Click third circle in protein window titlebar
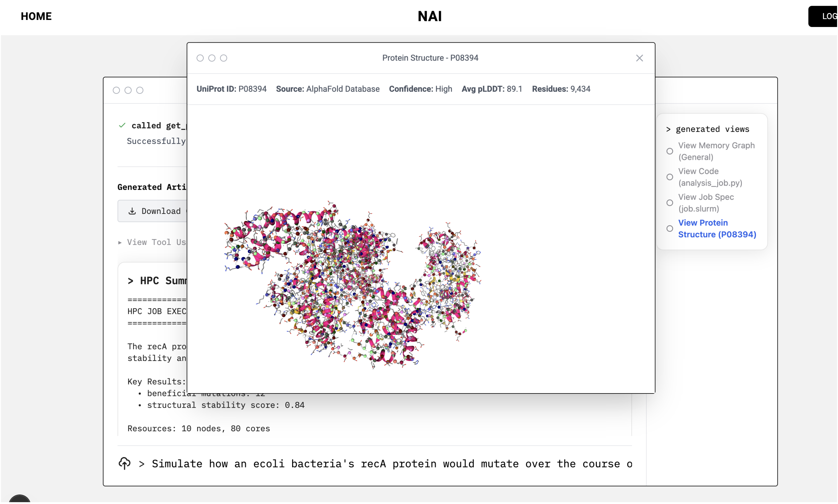The width and height of the screenshot is (838, 504). (223, 58)
